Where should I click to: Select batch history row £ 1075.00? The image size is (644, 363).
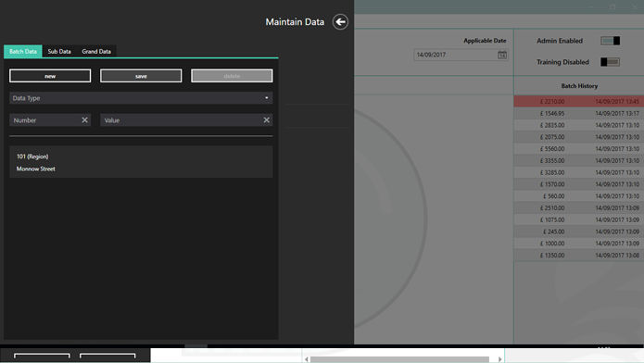pos(579,219)
